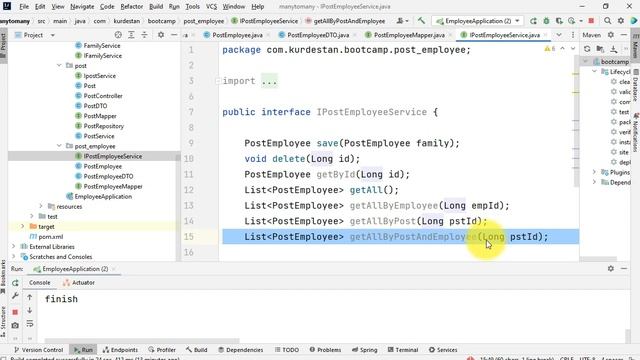Image resolution: width=640 pixels, height=360 pixels.
Task: Open Project panel gear options
Action: tap(161, 35)
